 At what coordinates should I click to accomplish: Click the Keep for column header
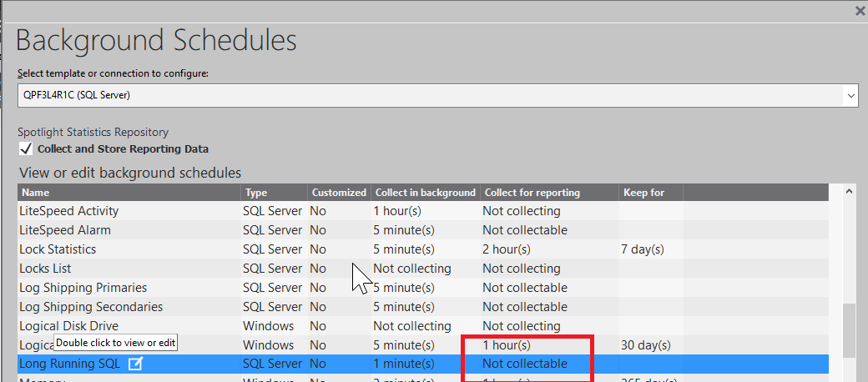click(x=643, y=193)
